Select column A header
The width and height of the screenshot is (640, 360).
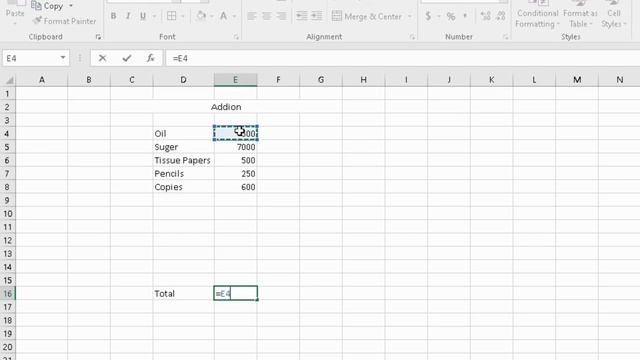(42, 80)
